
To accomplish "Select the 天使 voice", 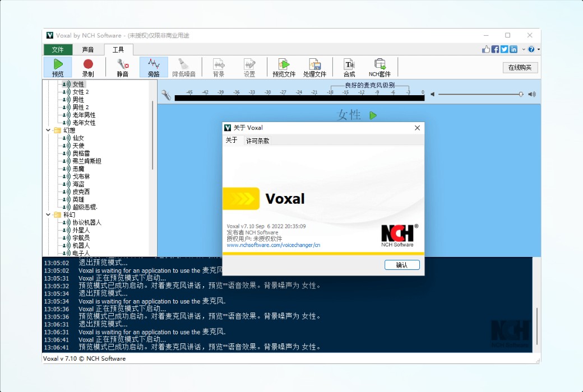I will (x=78, y=146).
